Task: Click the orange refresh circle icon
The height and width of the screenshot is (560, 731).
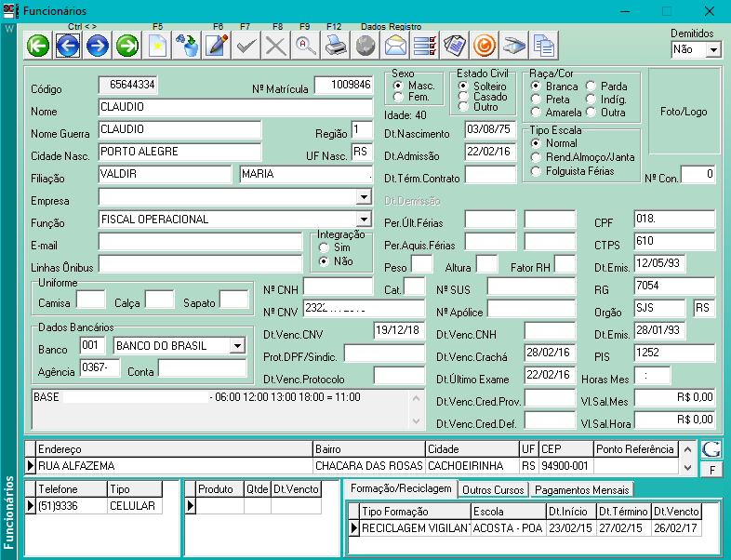Action: pyautogui.click(x=484, y=45)
